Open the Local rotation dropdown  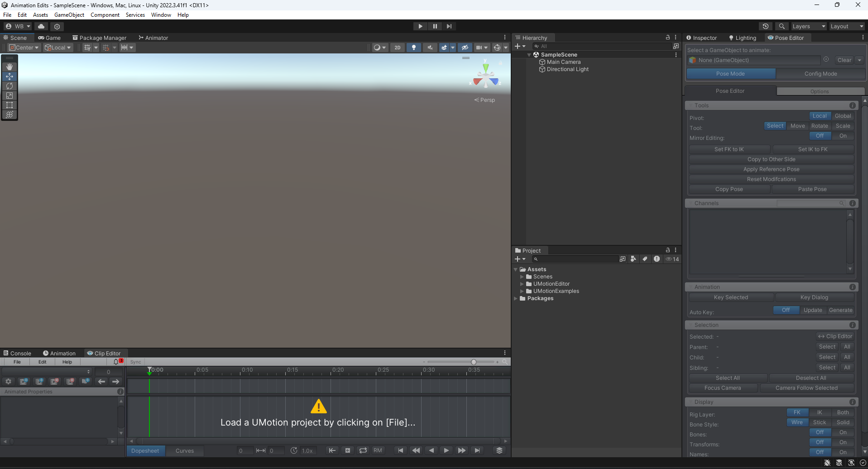(x=58, y=48)
